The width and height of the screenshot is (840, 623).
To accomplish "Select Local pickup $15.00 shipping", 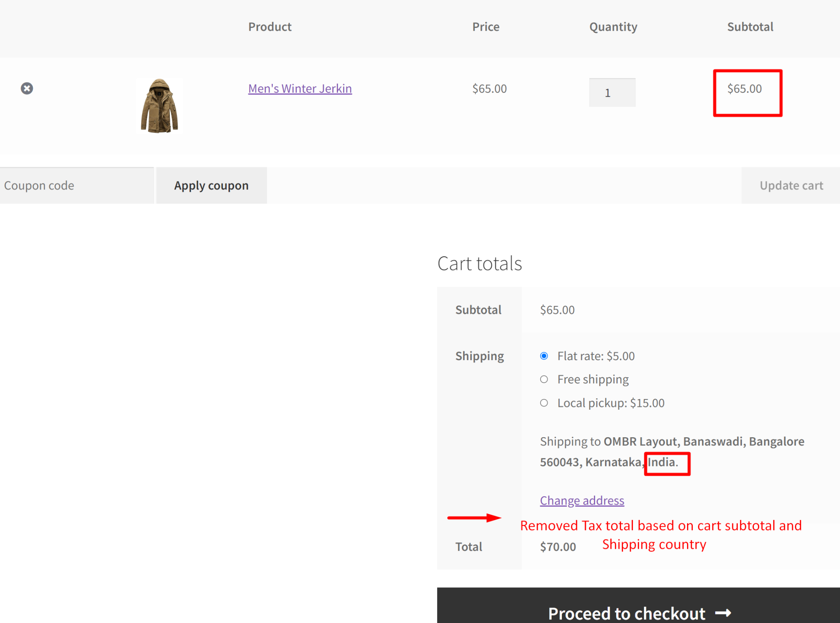I will coord(544,403).
